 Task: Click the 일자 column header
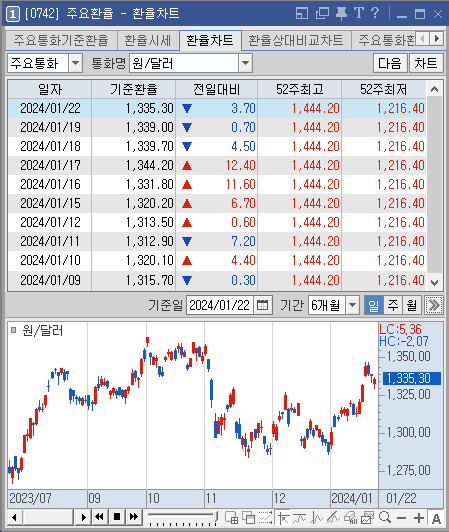pos(50,89)
